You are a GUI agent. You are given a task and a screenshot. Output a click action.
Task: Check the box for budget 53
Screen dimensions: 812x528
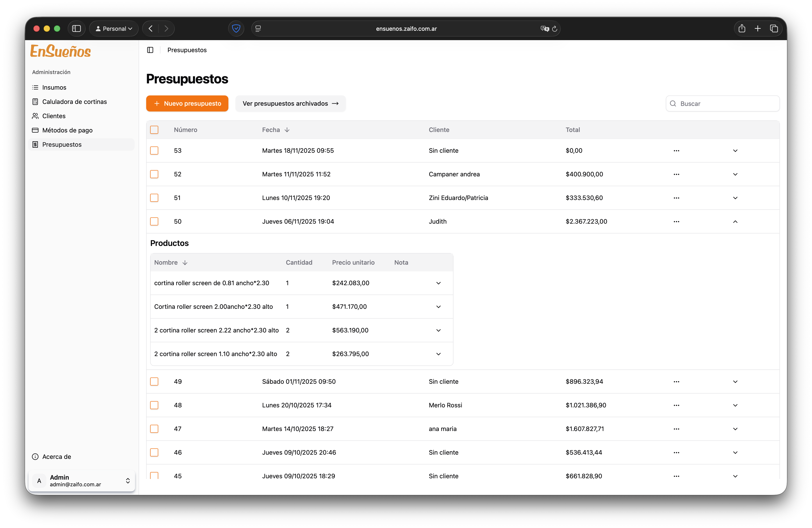pos(154,151)
